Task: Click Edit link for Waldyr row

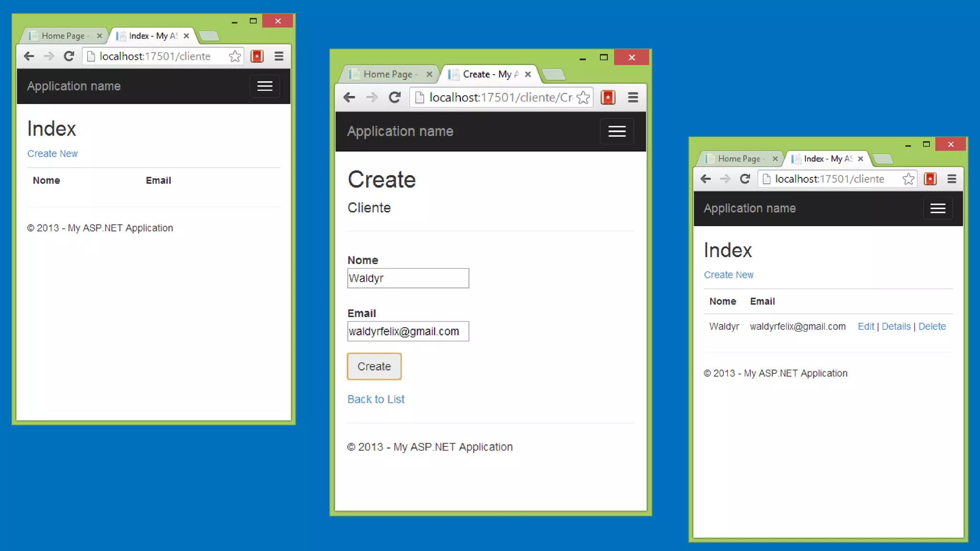Action: (x=866, y=326)
